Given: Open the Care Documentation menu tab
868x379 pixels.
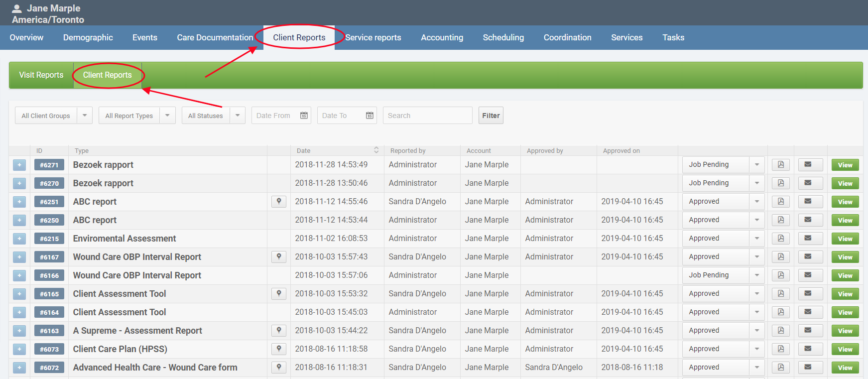Looking at the screenshot, I should 215,38.
